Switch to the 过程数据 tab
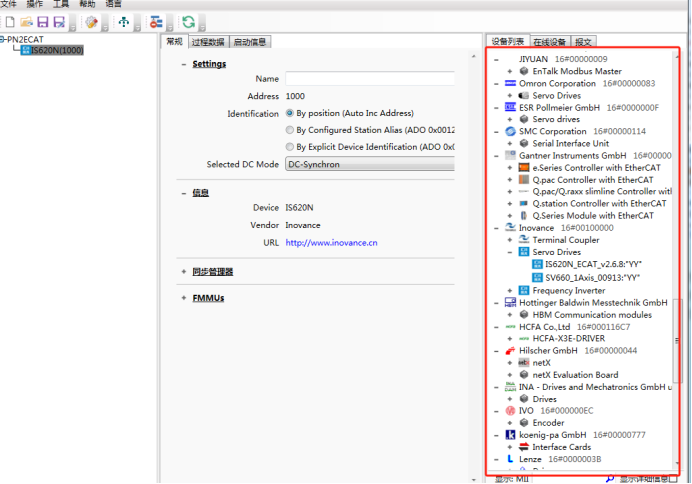 (208, 42)
